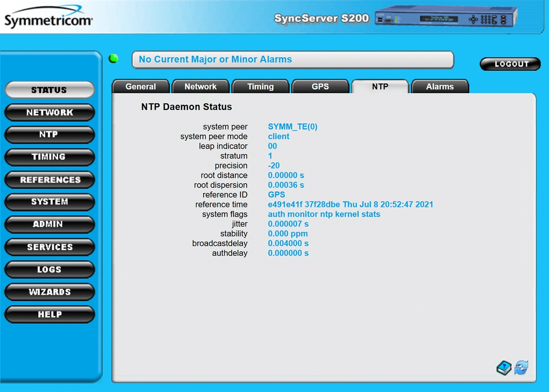Click the reference ID value GPS
Viewport: 549px width, 392px height.
[x=276, y=195]
